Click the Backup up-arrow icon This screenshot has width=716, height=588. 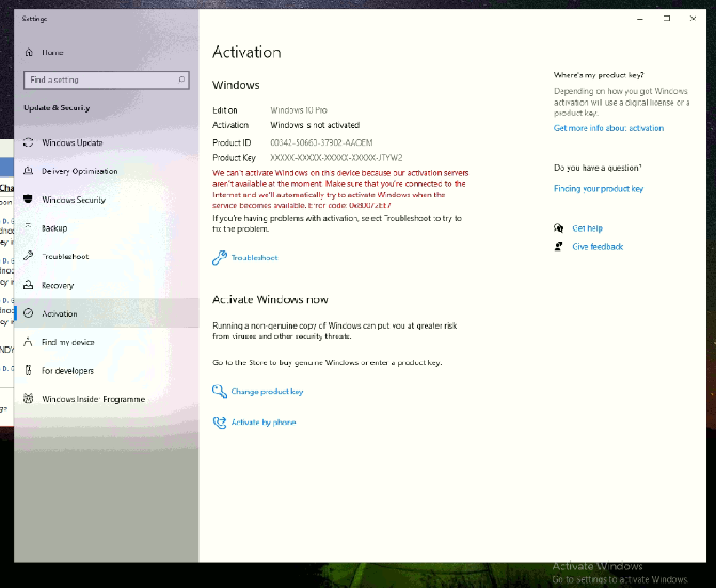tap(28, 227)
